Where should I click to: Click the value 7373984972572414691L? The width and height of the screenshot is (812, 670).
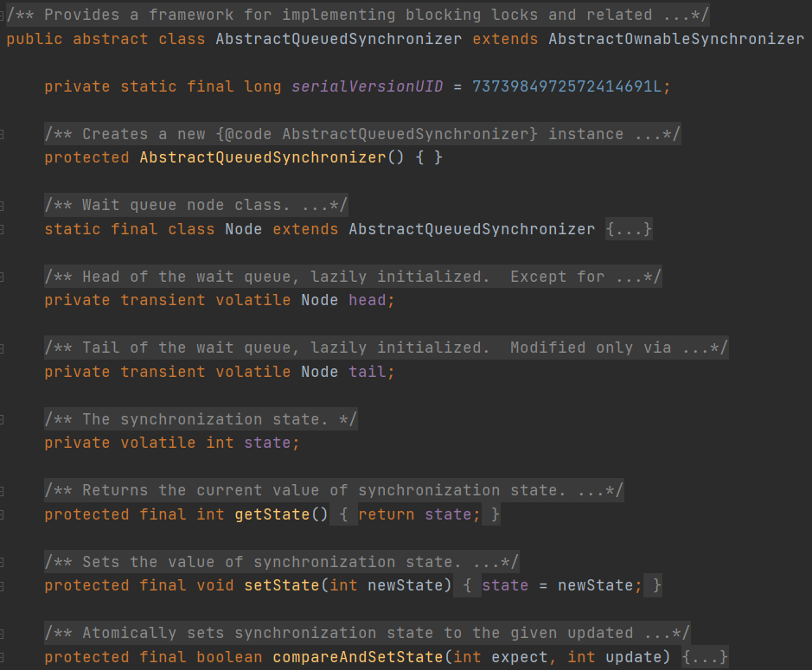click(566, 86)
